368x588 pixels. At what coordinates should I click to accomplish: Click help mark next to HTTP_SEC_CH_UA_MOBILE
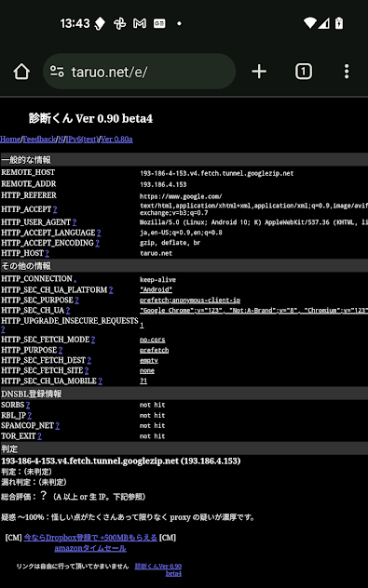[x=100, y=381]
